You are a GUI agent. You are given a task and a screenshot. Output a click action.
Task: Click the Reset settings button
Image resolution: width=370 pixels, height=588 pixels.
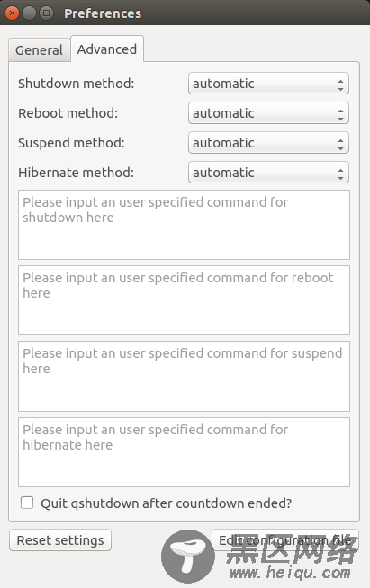(x=60, y=540)
